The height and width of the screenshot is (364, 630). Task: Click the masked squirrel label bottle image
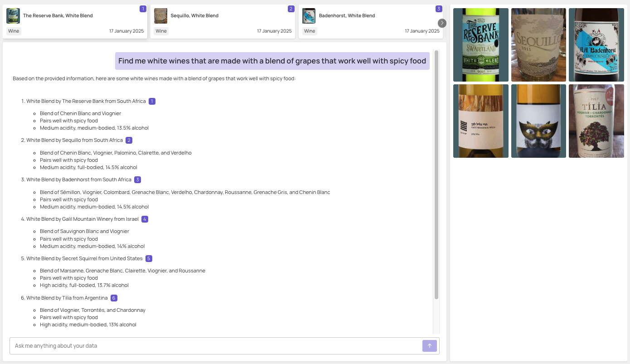point(538,121)
